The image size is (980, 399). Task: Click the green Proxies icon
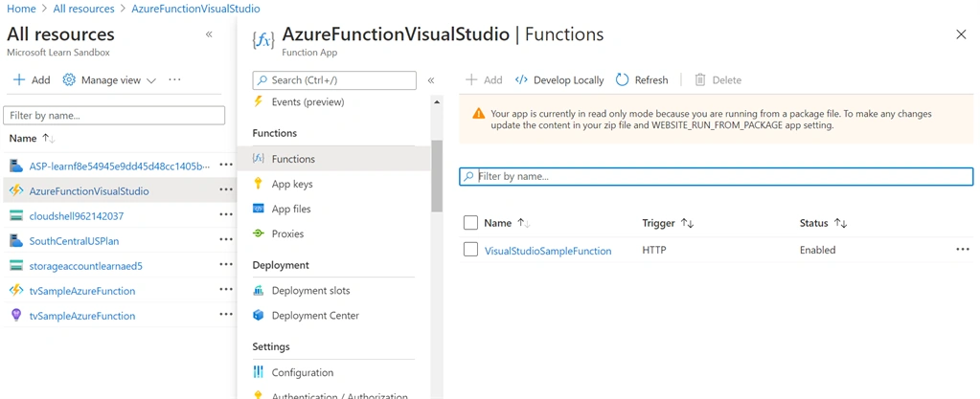[258, 233]
